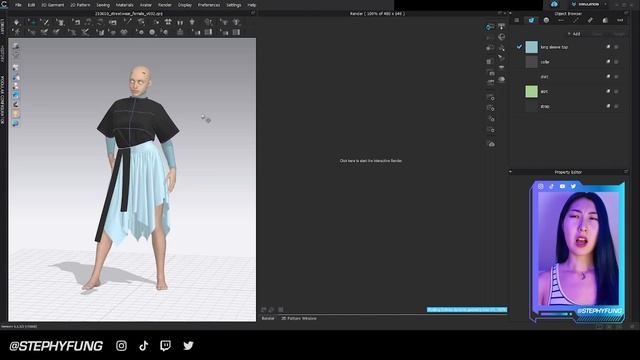This screenshot has height=360, width=640.
Task: Undock the Object Browser panel via its header icon
Action: pos(626,13)
